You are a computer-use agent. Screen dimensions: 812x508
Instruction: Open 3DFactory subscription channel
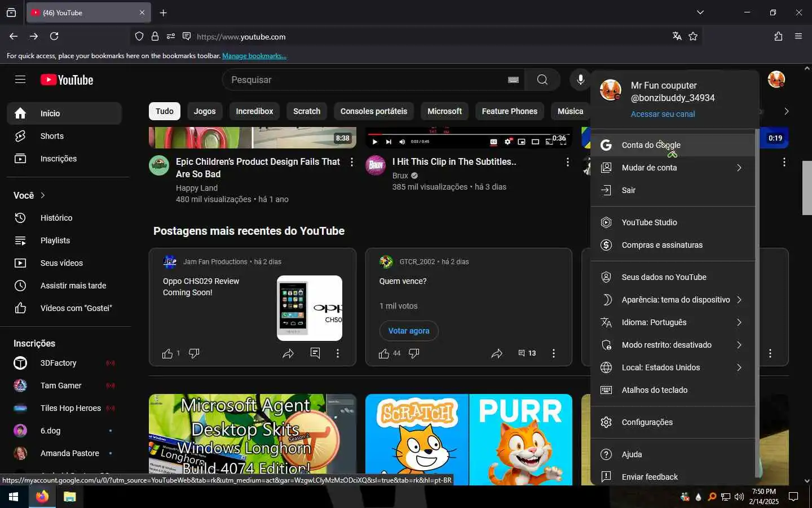pos(64,363)
